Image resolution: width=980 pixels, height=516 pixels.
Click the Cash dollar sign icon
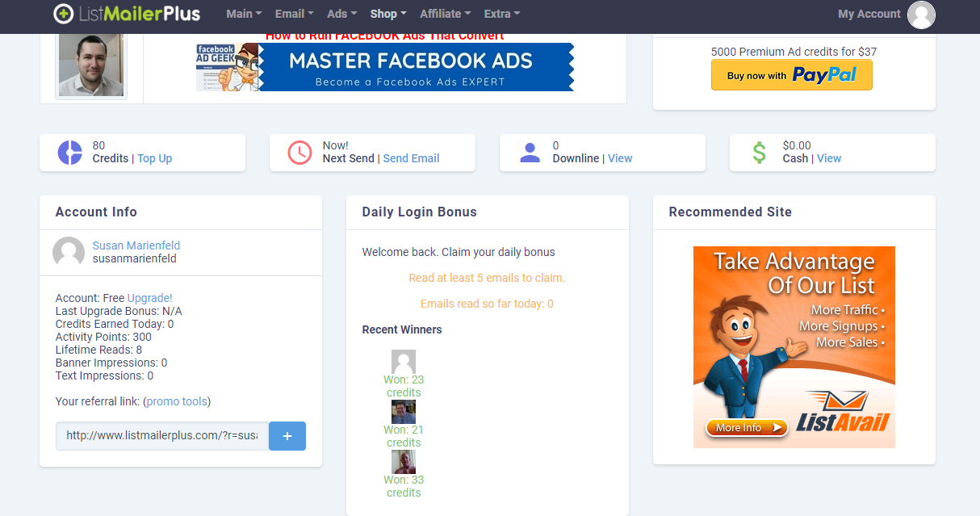click(759, 153)
